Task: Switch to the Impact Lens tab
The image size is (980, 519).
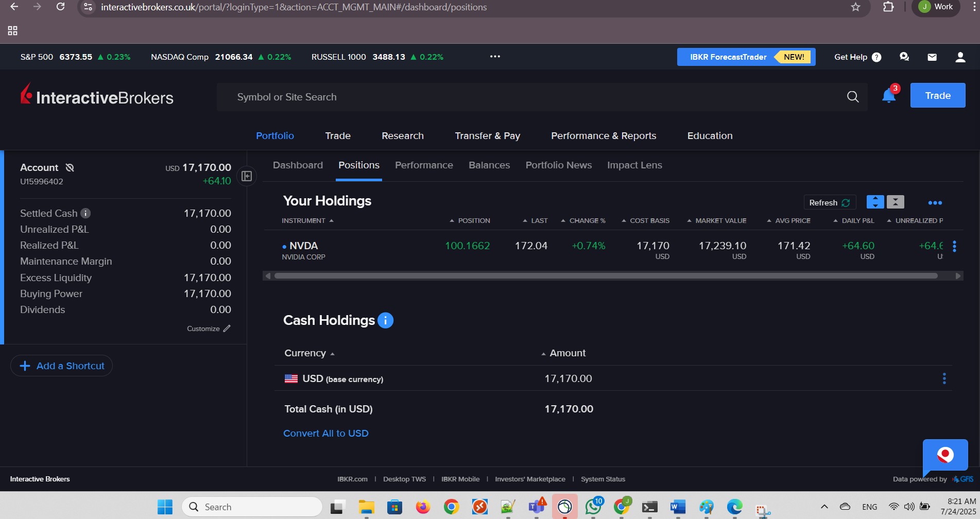Action: [634, 165]
